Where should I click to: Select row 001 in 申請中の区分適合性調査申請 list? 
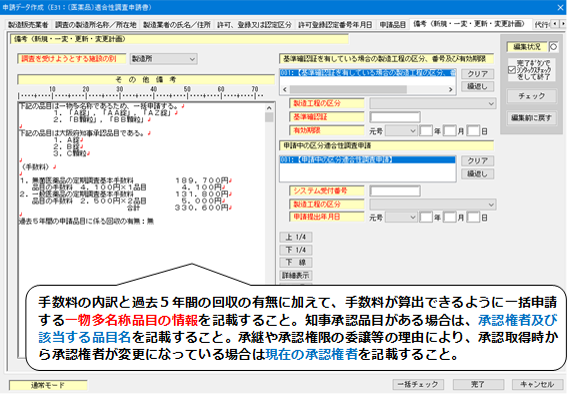368,160
